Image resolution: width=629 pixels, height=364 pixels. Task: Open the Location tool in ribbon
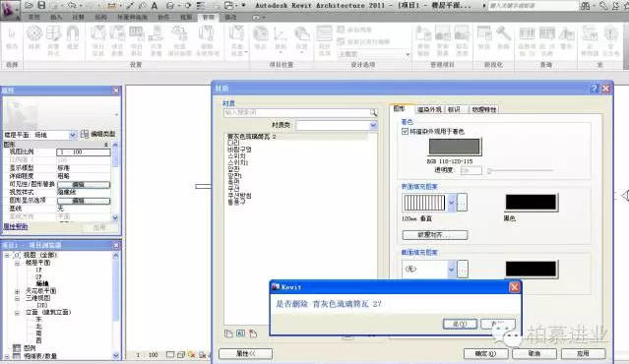click(x=260, y=38)
